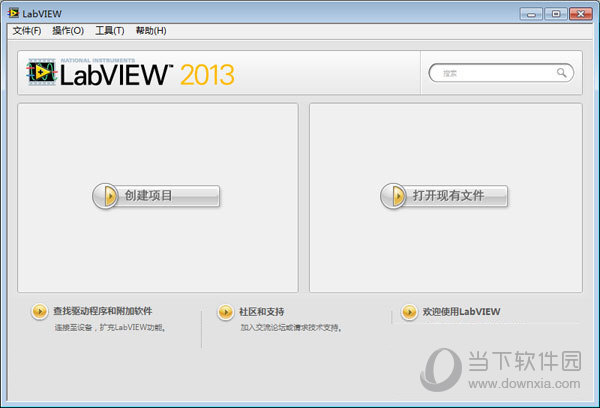Open the 欢迎使用LabVIEW link
The width and height of the screenshot is (600, 408).
coord(461,312)
